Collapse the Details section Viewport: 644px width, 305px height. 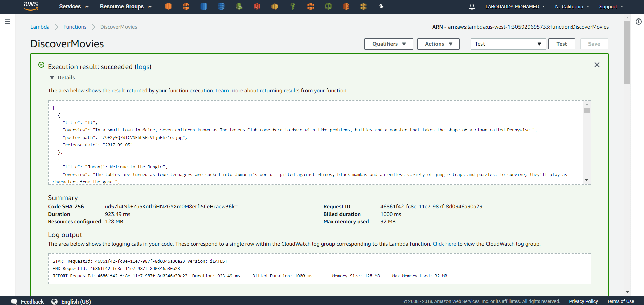pos(63,77)
